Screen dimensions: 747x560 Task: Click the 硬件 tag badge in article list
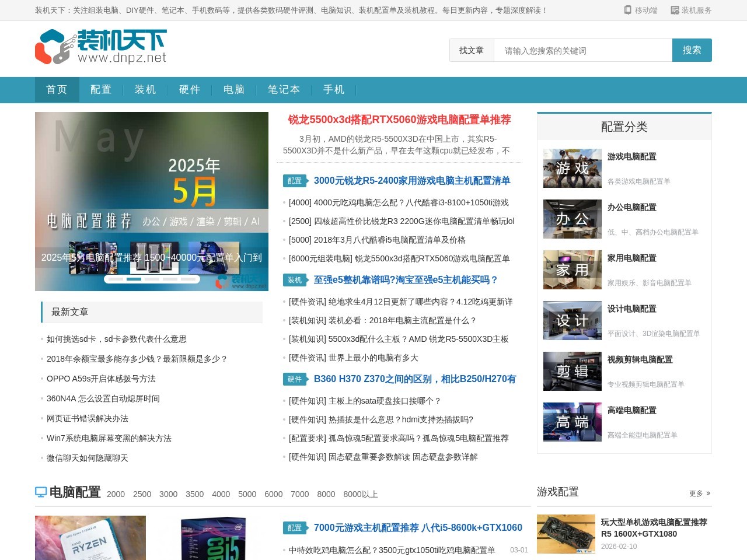point(295,379)
